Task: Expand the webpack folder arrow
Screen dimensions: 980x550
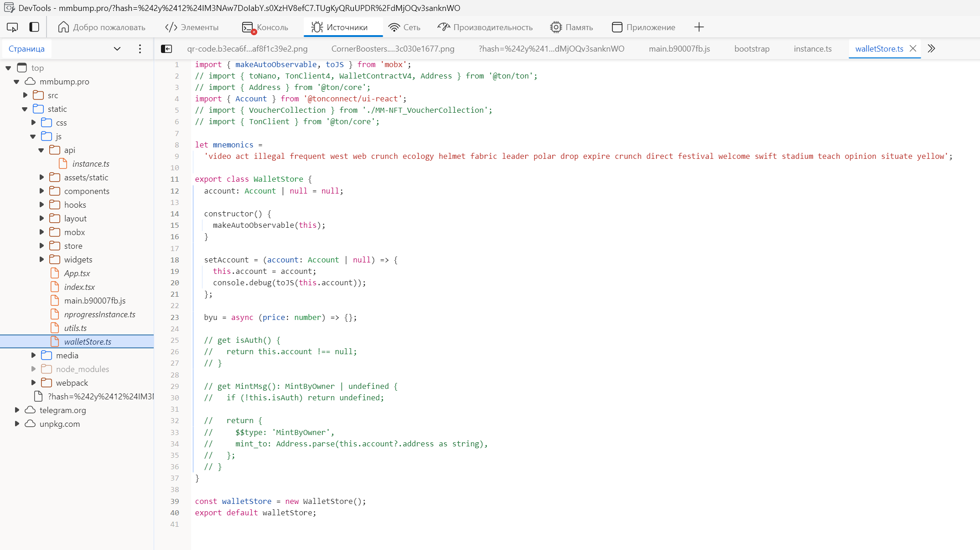Action: pos(33,383)
